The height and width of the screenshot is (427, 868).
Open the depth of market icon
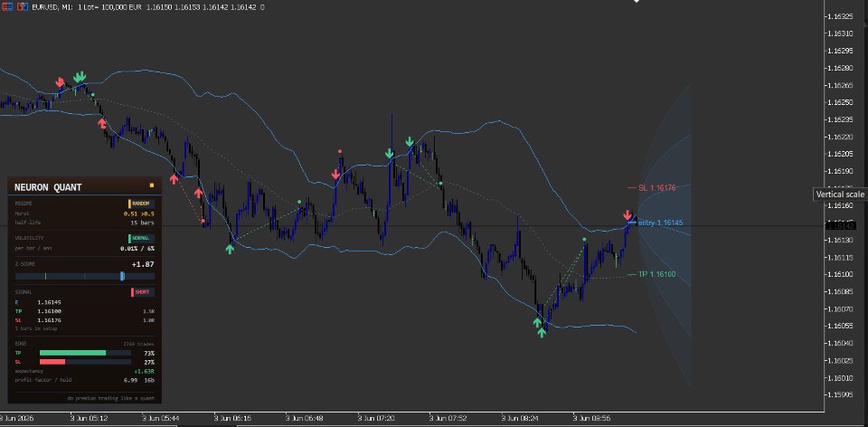[23, 7]
